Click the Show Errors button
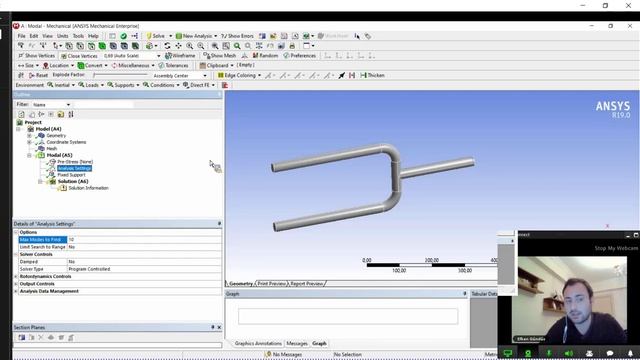This screenshot has width=640, height=360. (237, 36)
